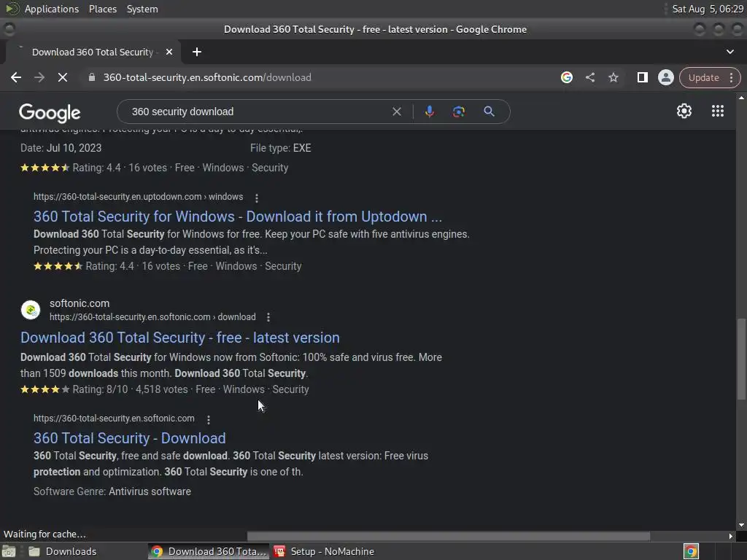Click Software Genre: Antivirus software text
747x560 pixels.
(x=112, y=491)
